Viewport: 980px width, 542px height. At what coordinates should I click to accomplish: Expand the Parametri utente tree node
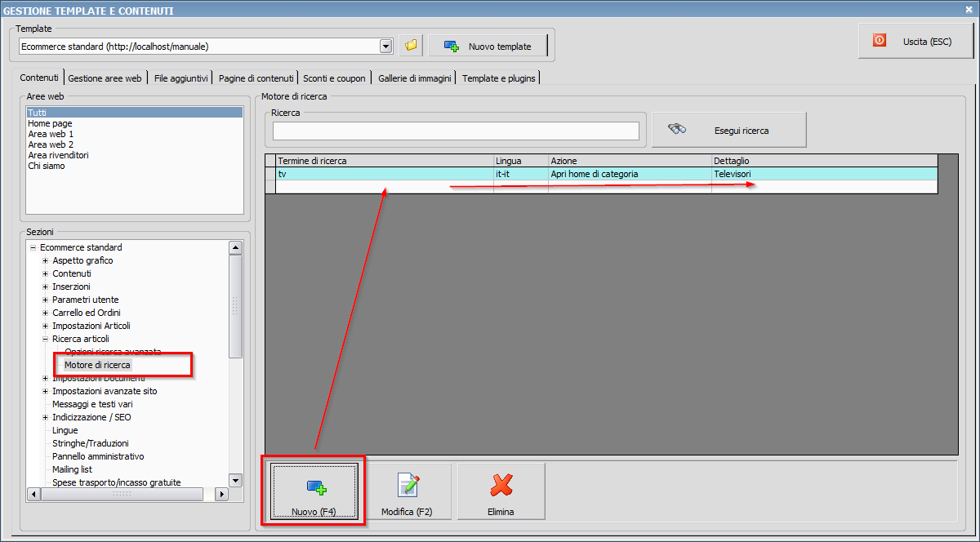[x=46, y=300]
